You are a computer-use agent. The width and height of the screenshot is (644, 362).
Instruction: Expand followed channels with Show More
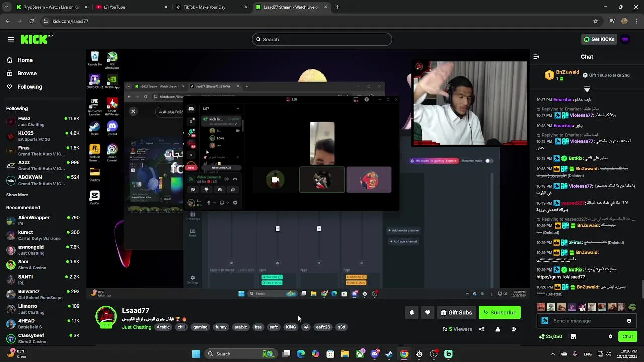tap(17, 195)
